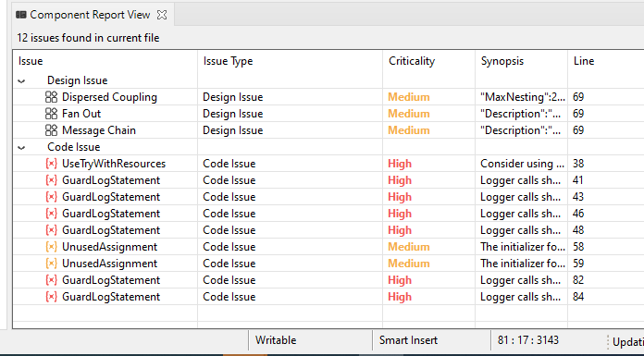
Task: Select the Component Report View tab
Action: [x=90, y=15]
